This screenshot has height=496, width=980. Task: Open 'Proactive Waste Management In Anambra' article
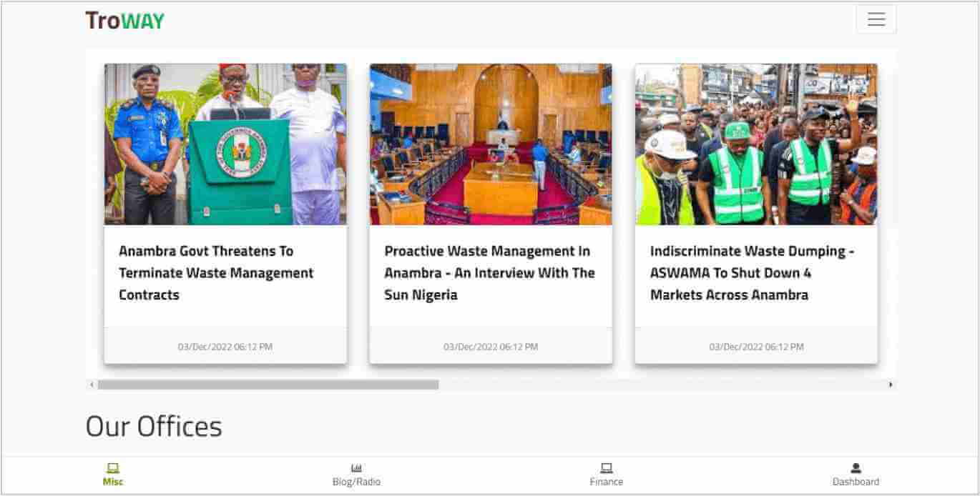pyautogui.click(x=489, y=273)
